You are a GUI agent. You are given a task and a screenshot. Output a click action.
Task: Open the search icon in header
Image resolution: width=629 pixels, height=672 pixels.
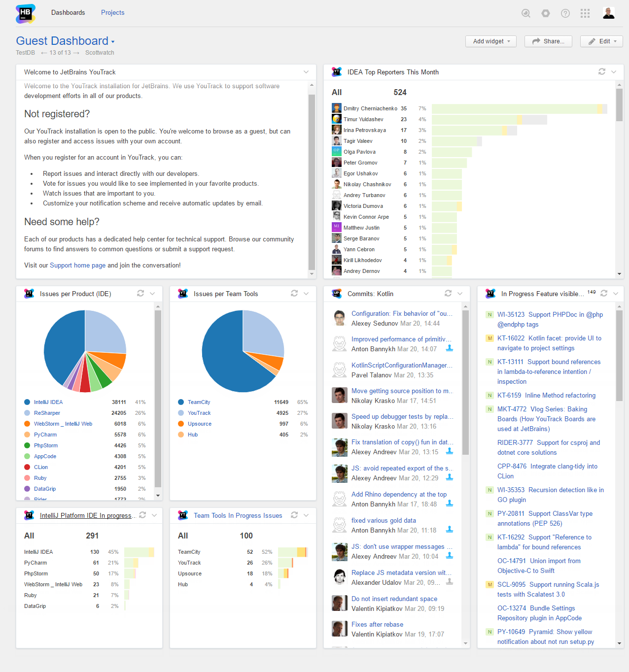pos(526,13)
